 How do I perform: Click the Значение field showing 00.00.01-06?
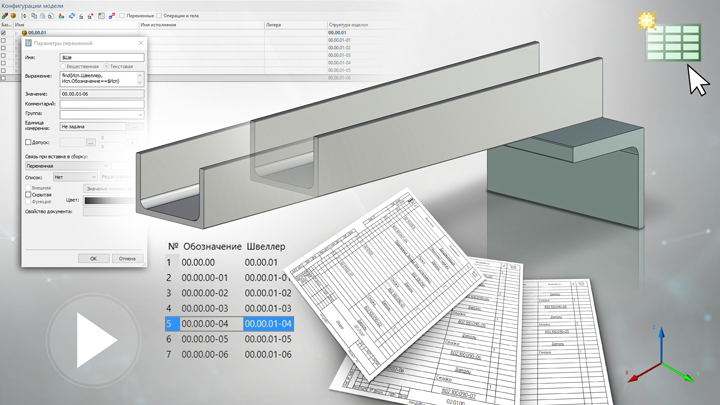coord(101,94)
